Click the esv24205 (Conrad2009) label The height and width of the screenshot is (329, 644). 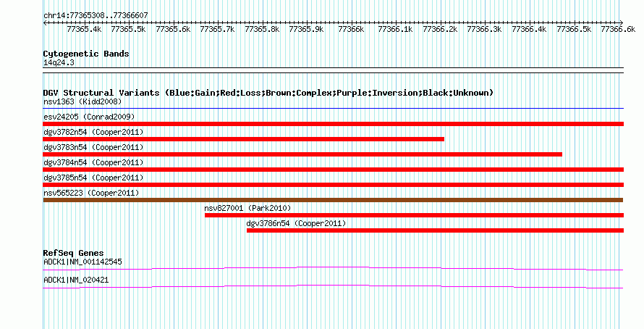89,117
